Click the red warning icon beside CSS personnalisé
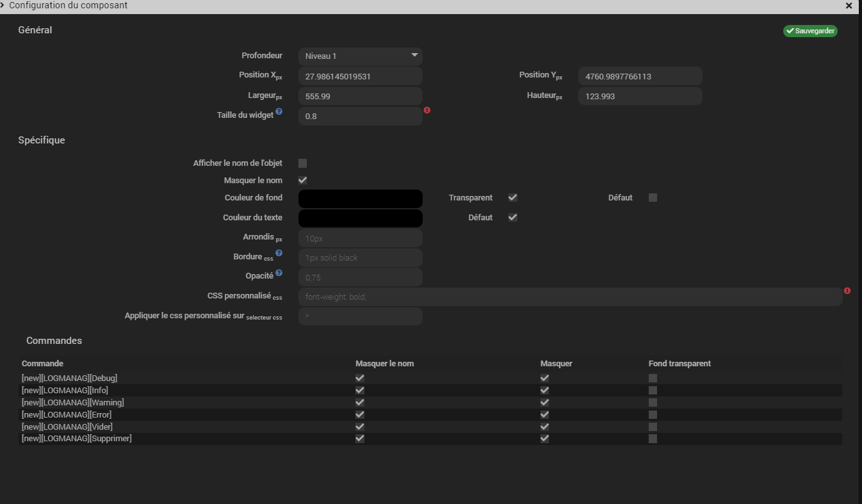The image size is (862, 504). (x=847, y=291)
